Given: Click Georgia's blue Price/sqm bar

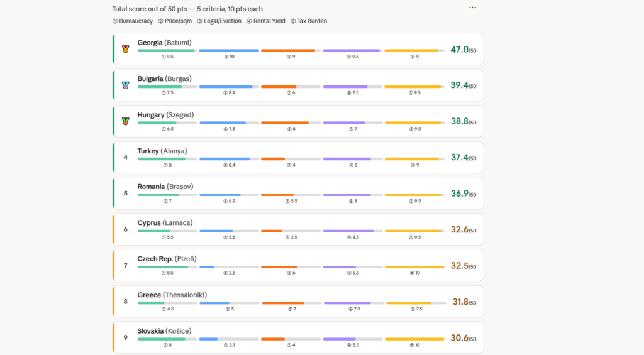Looking at the screenshot, I should click(x=229, y=51).
